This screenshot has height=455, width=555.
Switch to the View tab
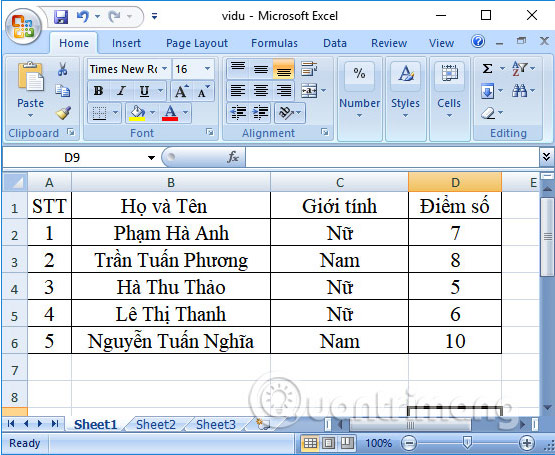(x=441, y=43)
